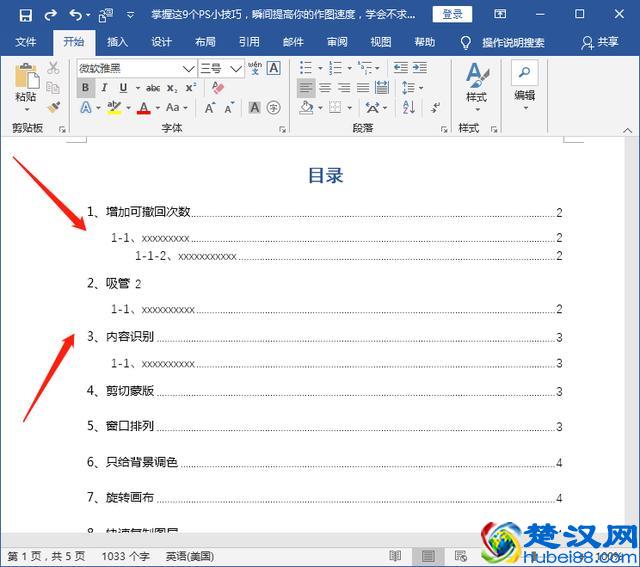Open the Aa change case dropdown
Screen dimensions: 640x567
click(176, 108)
